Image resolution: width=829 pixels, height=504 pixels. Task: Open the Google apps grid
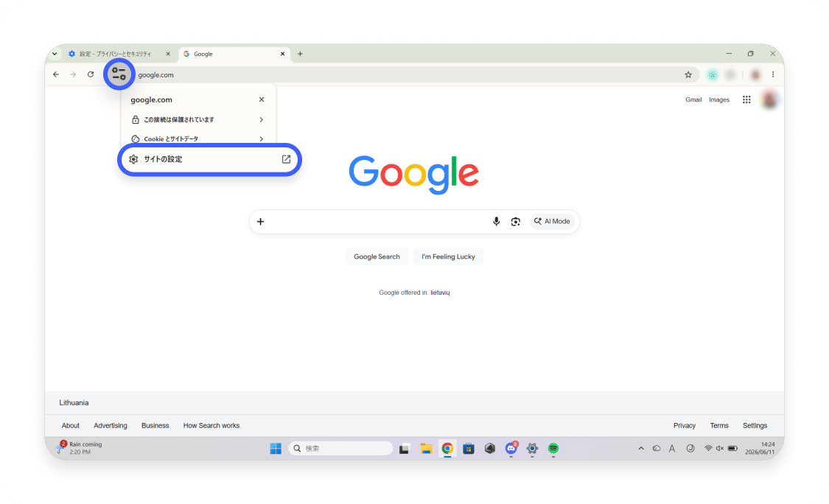pos(746,99)
